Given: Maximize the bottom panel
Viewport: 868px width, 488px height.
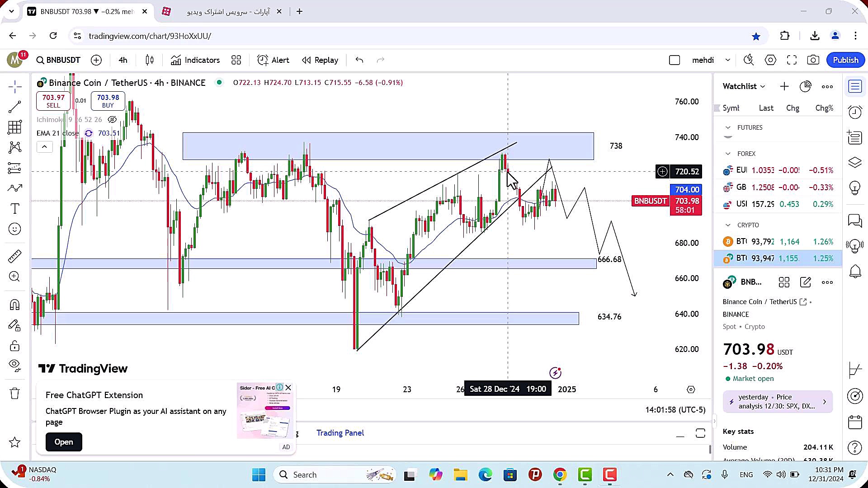Looking at the screenshot, I should [700, 433].
